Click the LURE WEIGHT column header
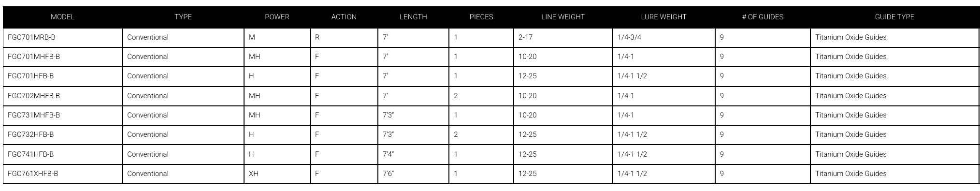The width and height of the screenshot is (980, 191). pyautogui.click(x=663, y=17)
